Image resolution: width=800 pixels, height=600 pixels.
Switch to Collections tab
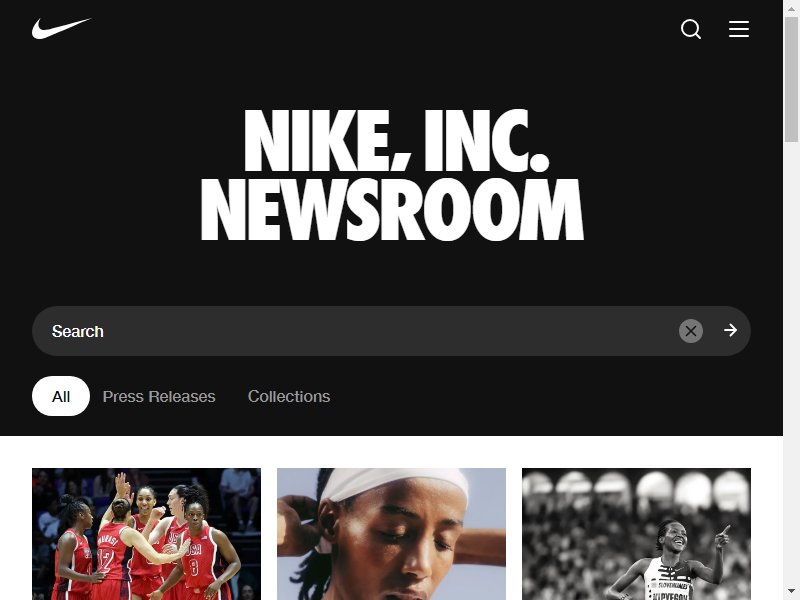coord(289,396)
